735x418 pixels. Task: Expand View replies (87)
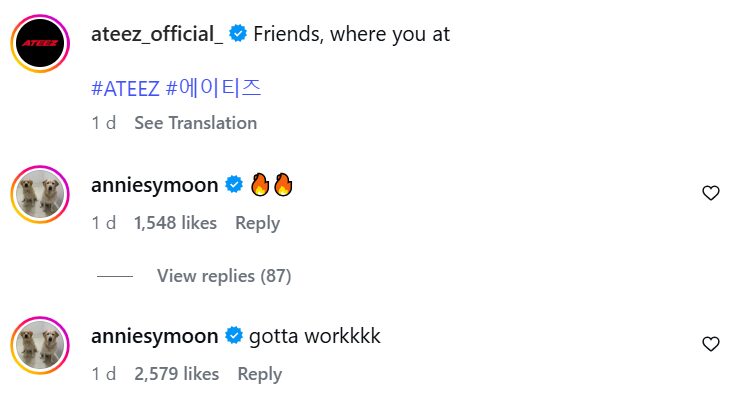(x=224, y=276)
